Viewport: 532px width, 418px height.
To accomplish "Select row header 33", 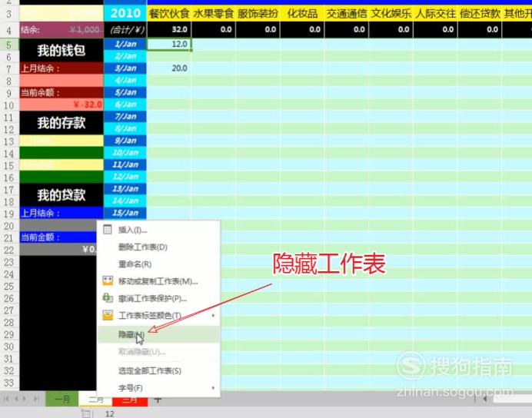I will point(8,383).
